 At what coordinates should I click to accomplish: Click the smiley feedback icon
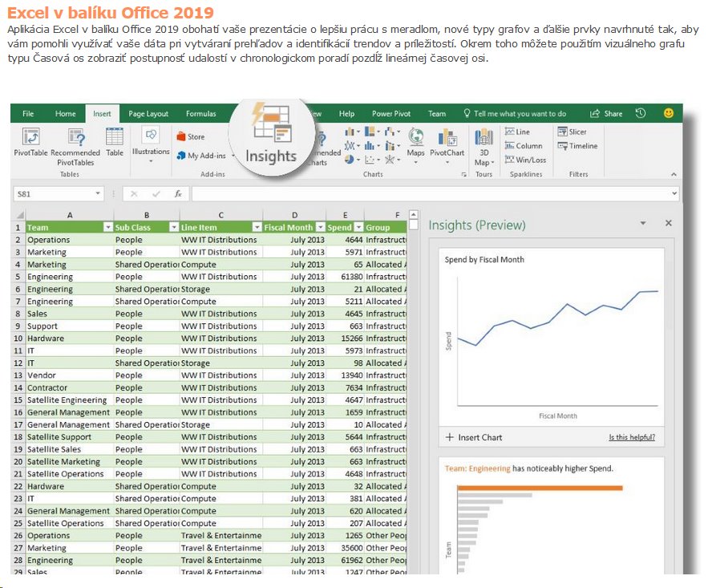point(669,114)
